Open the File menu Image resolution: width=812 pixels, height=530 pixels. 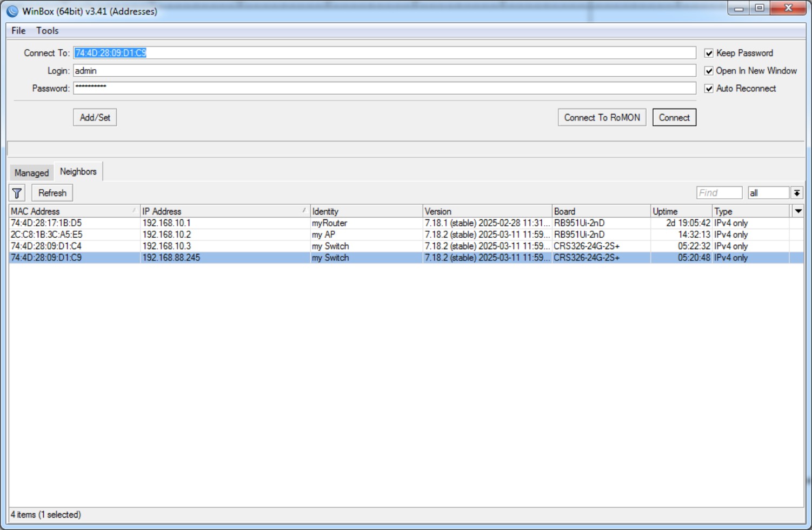click(x=18, y=31)
